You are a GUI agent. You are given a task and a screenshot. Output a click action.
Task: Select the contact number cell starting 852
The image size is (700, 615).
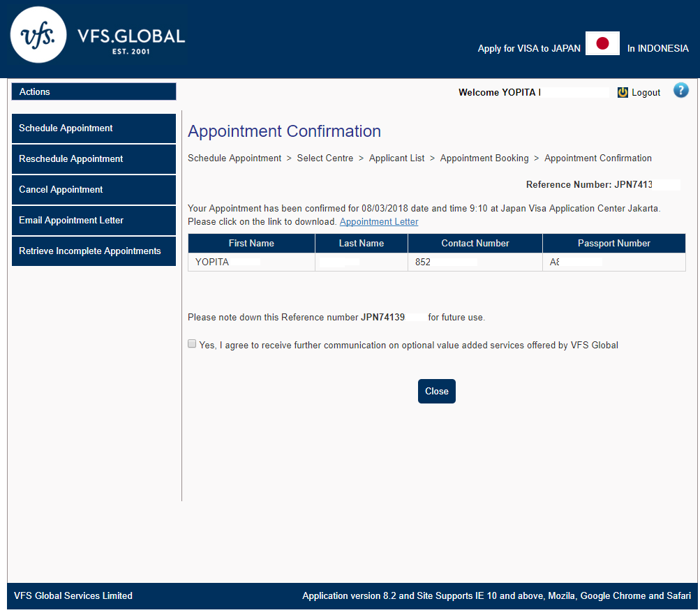click(475, 262)
